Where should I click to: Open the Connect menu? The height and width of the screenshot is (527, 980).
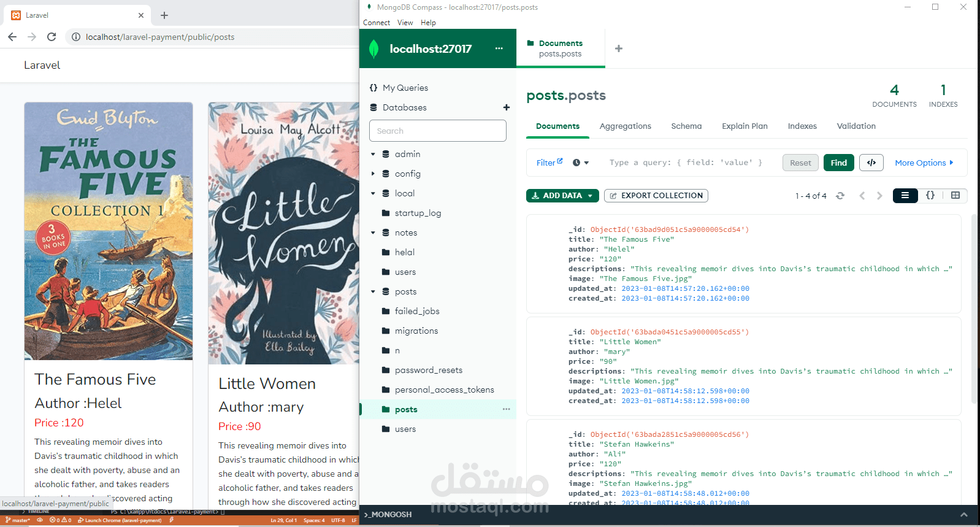pyautogui.click(x=377, y=23)
